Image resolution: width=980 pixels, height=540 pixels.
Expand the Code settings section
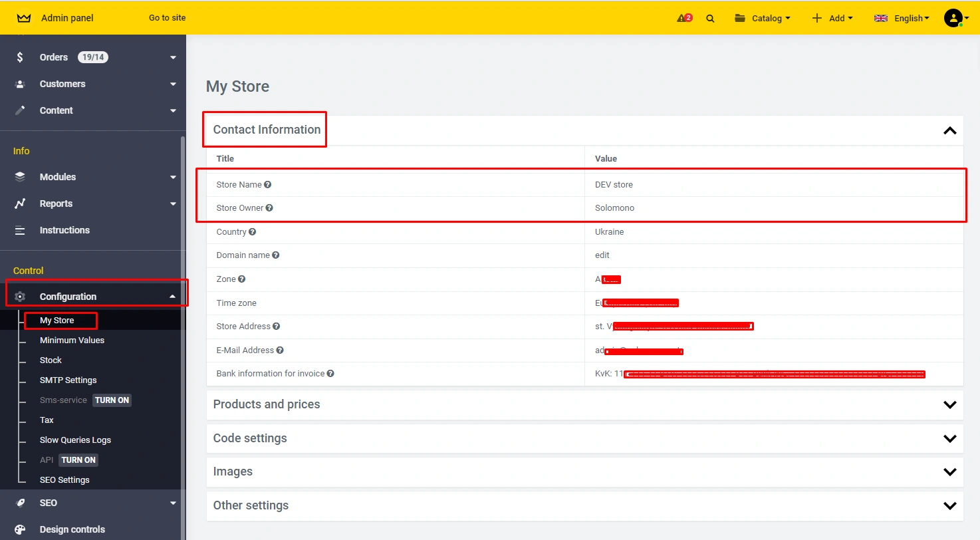(949, 439)
